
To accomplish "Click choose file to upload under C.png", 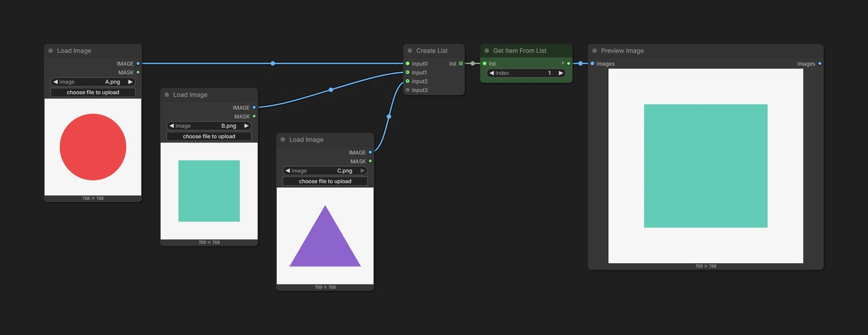I will 325,181.
